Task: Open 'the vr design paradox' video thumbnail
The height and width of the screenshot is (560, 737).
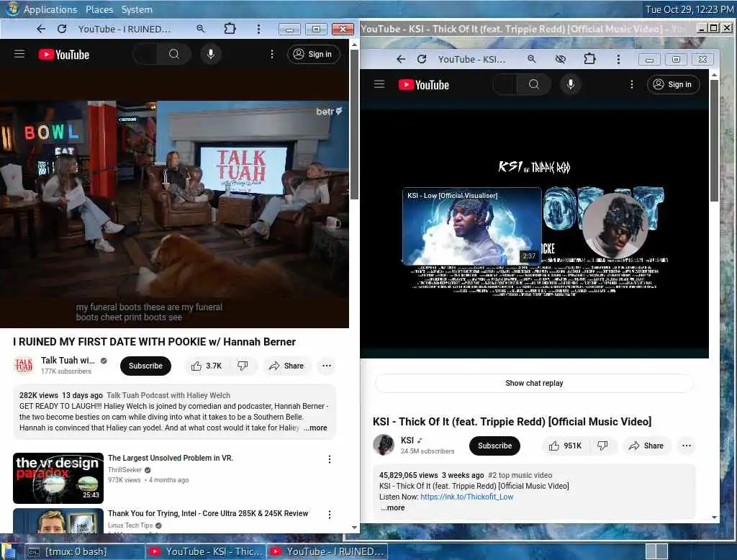Action: [58, 478]
